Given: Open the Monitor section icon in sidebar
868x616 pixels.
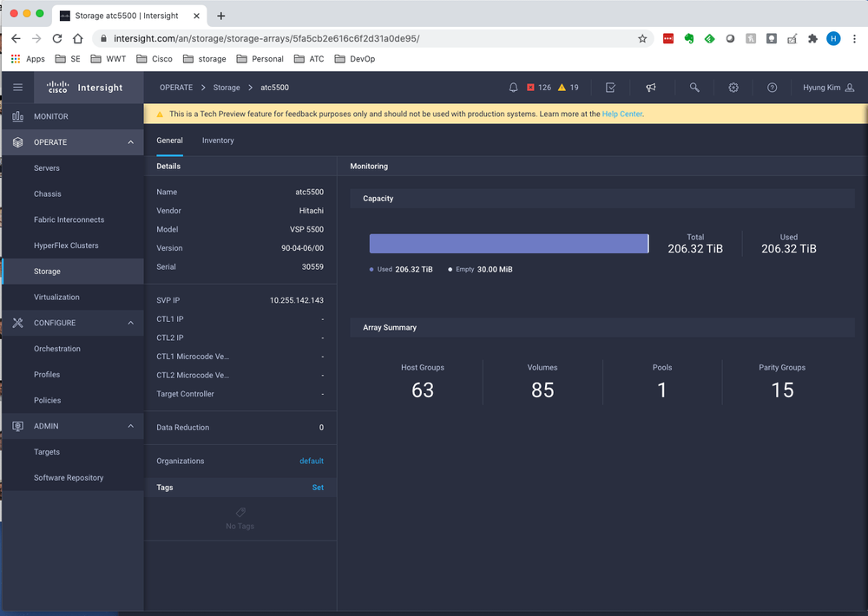Looking at the screenshot, I should (17, 116).
